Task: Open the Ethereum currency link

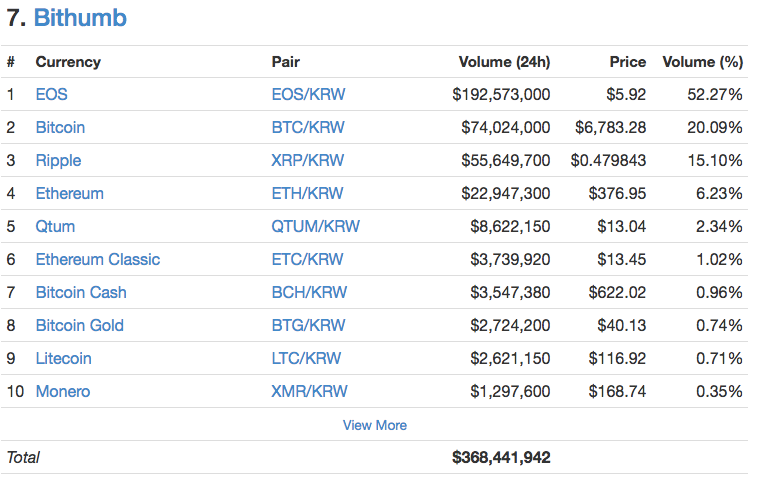Action: [69, 194]
